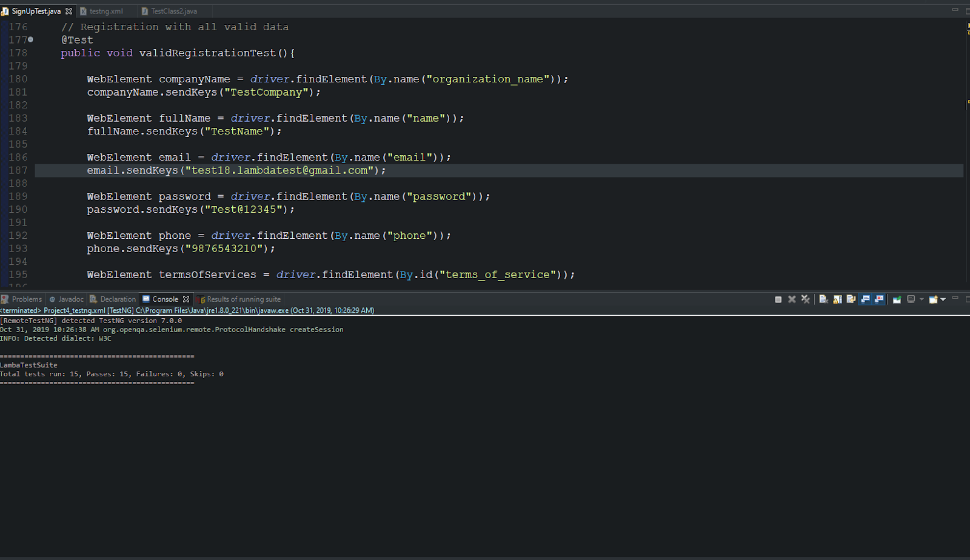Open the Results of running suite tab

239,299
